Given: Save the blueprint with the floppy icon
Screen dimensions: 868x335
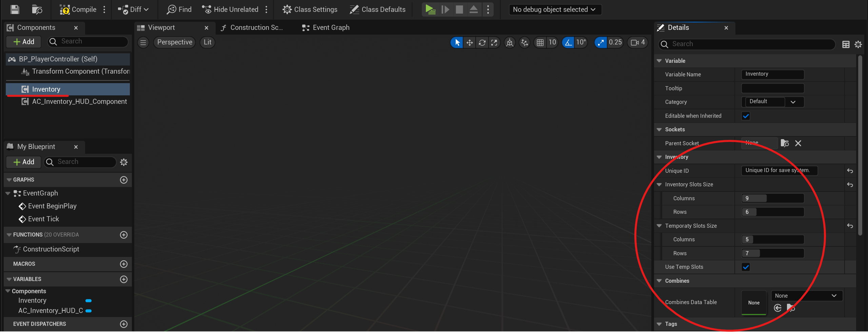Looking at the screenshot, I should (15, 10).
